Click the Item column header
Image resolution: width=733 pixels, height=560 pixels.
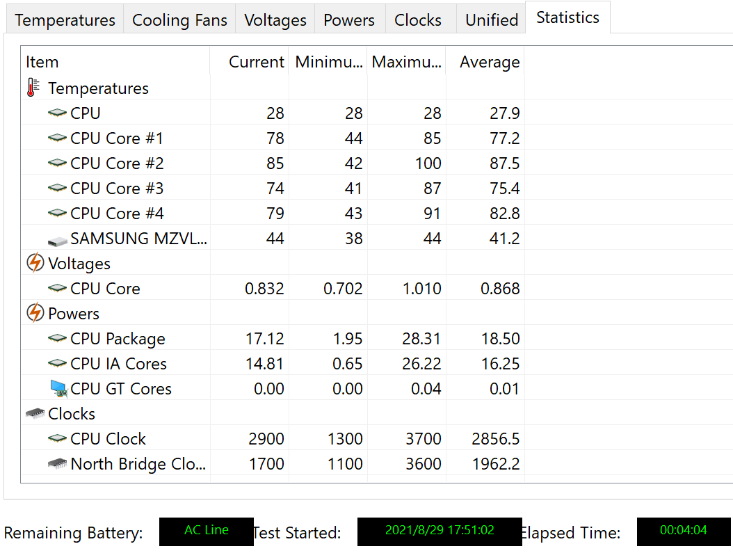tap(115, 62)
